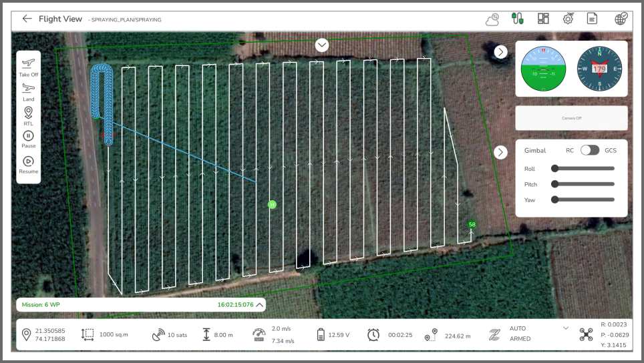Screen dimensions: 644x363
Task: Click the globe map icon
Action: 621,19
